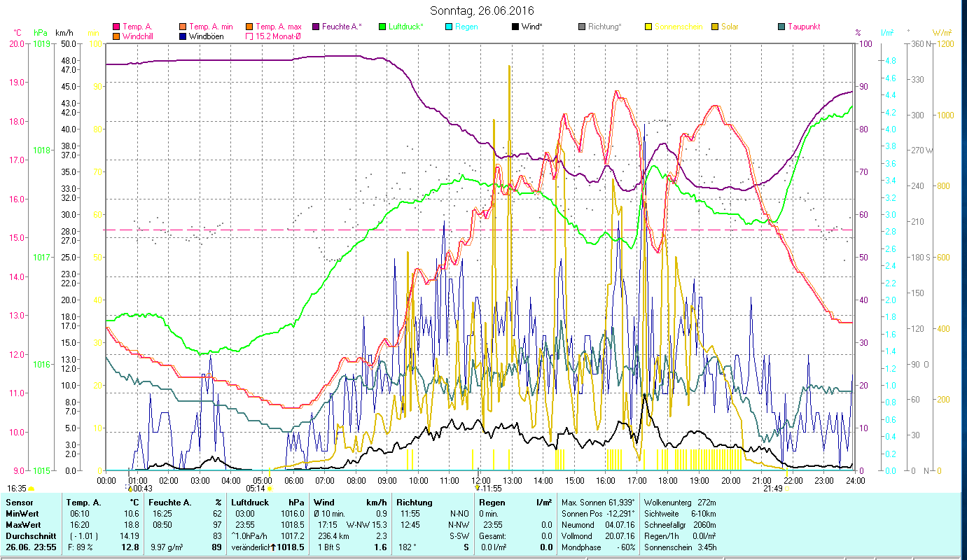Screen dimensions: 967x560
Task: Click the MaxWert row label
Action: [24, 525]
